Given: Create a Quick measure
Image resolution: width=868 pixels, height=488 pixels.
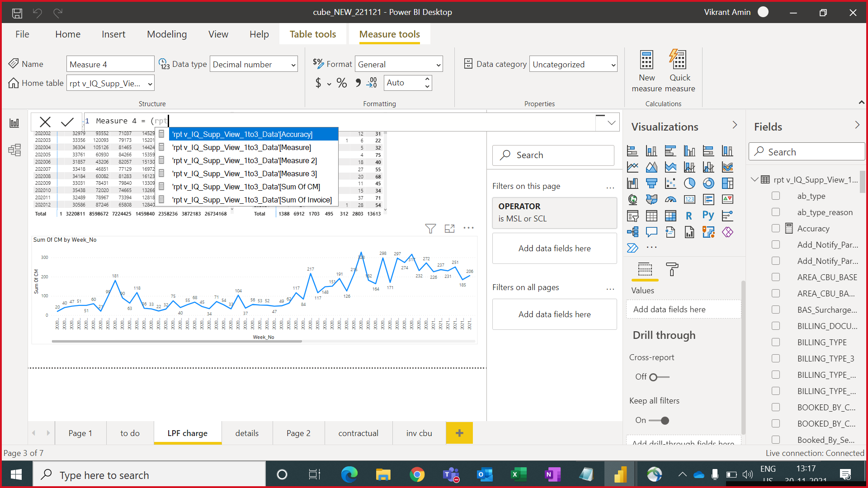Looking at the screenshot, I should pyautogui.click(x=679, y=71).
